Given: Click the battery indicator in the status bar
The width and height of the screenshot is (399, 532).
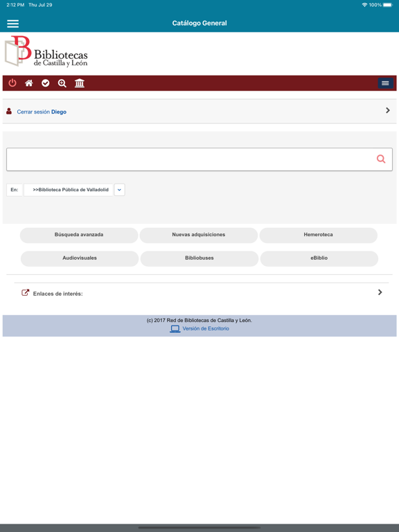Looking at the screenshot, I should tap(388, 5).
